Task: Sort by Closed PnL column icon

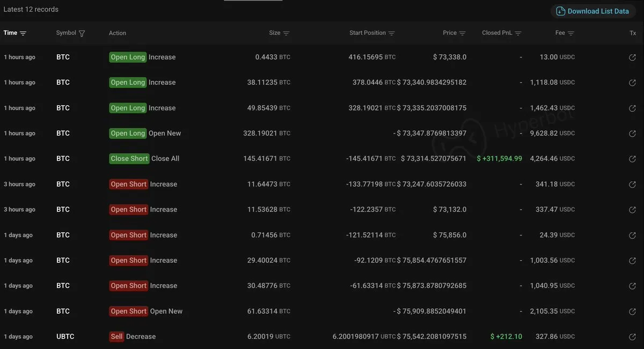Action: tap(518, 33)
